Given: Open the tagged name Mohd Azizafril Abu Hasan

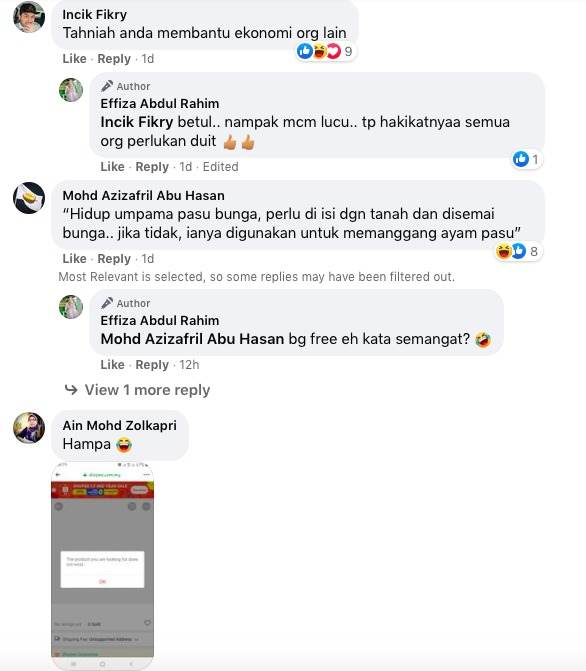Looking at the screenshot, I should click(192, 339).
